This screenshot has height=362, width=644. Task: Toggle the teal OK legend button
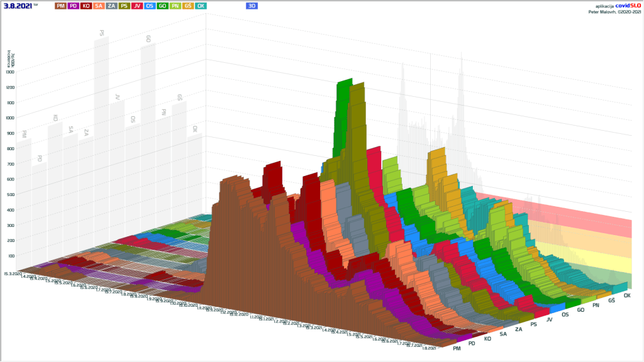click(x=201, y=6)
